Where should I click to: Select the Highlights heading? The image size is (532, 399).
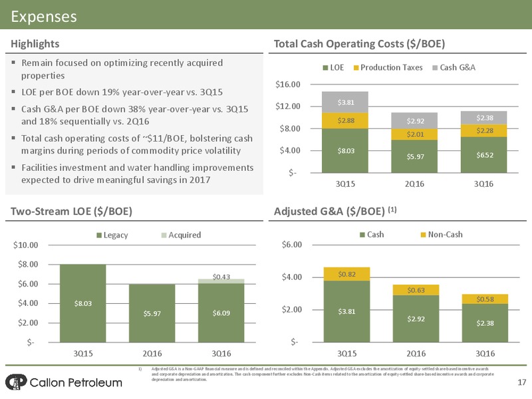[35, 44]
